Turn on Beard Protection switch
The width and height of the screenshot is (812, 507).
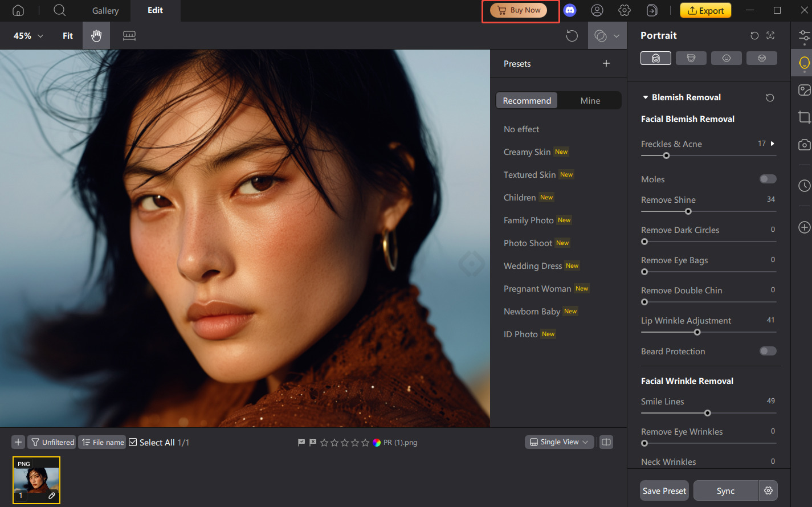(x=768, y=351)
